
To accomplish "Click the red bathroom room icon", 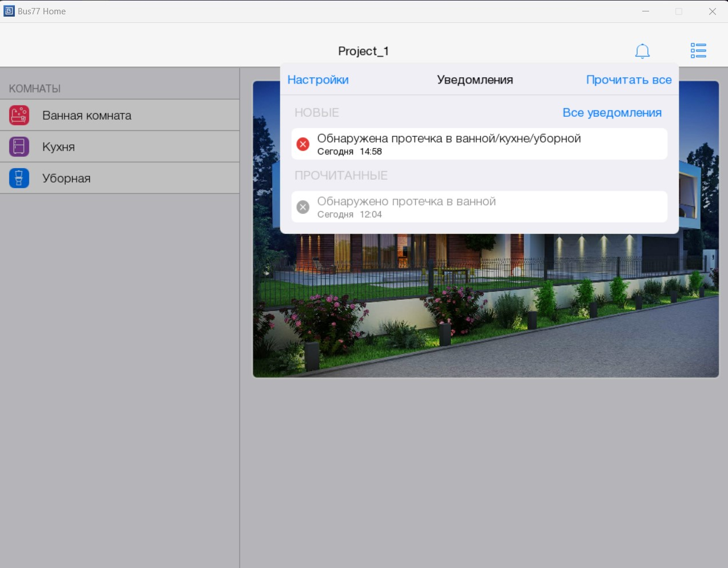I will click(19, 116).
